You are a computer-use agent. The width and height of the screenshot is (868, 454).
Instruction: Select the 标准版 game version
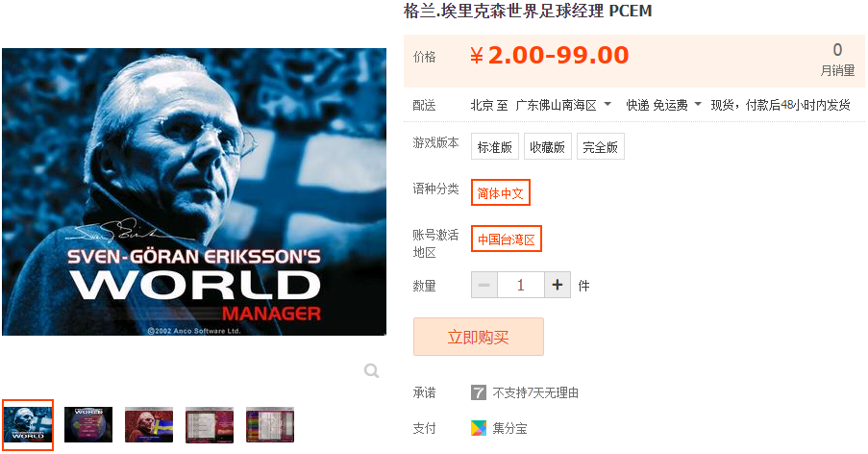[495, 147]
